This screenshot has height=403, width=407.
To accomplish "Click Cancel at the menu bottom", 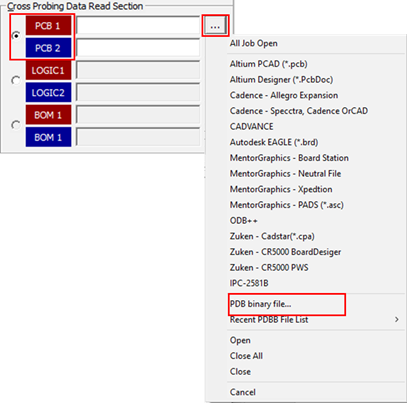I will 242,392.
